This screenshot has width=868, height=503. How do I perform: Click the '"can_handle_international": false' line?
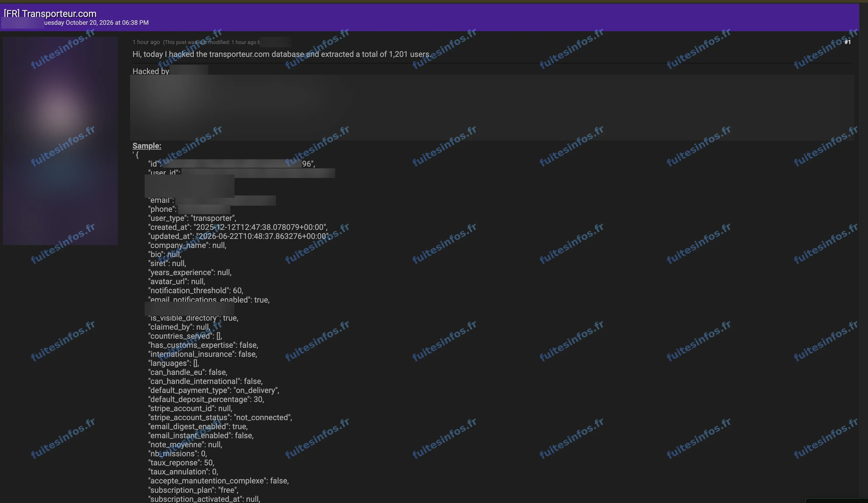[x=206, y=381]
